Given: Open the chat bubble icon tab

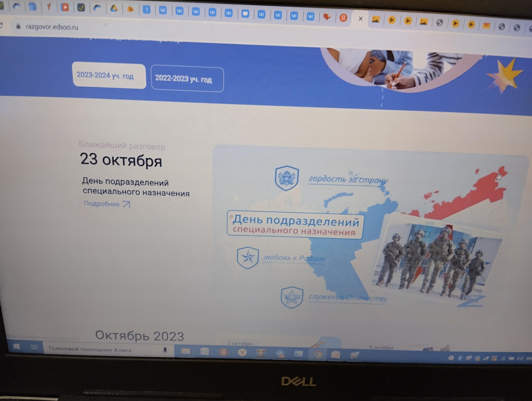Looking at the screenshot, I should [245, 14].
